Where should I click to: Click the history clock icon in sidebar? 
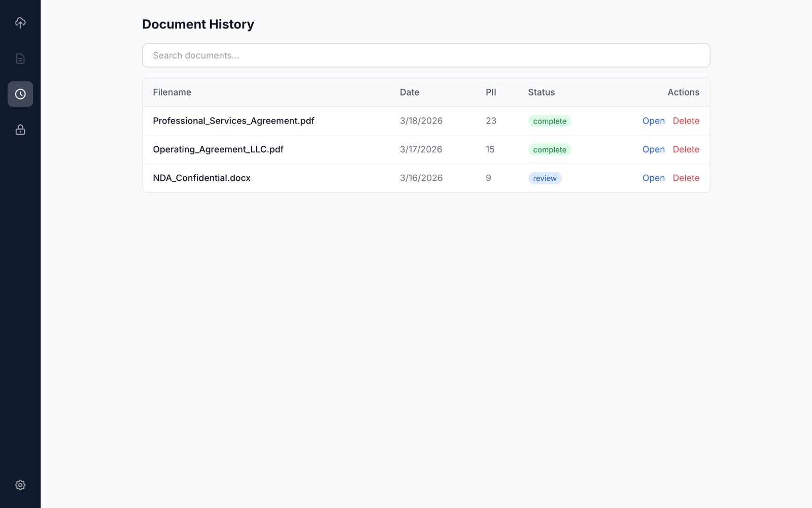point(20,94)
